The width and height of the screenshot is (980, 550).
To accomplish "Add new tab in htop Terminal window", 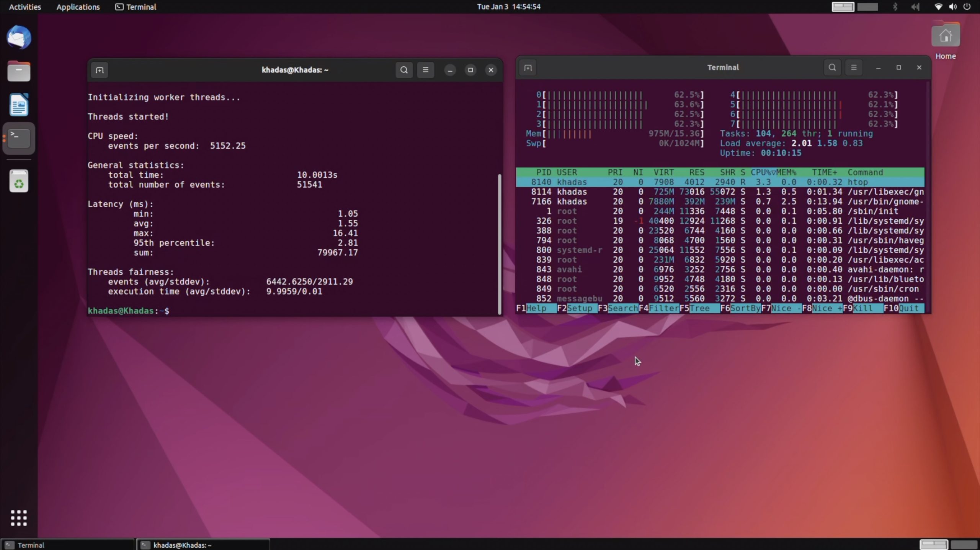I will [x=528, y=68].
